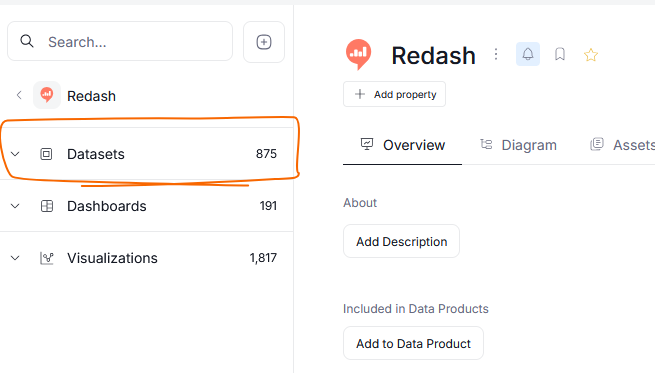This screenshot has width=655, height=373.
Task: Click the 875 datasets count
Action: [x=266, y=154]
